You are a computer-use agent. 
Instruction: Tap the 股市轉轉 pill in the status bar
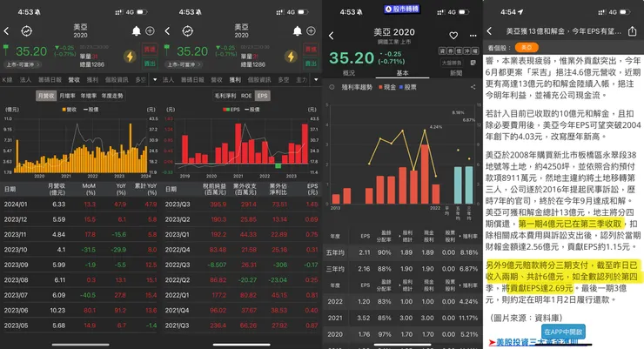402,9
